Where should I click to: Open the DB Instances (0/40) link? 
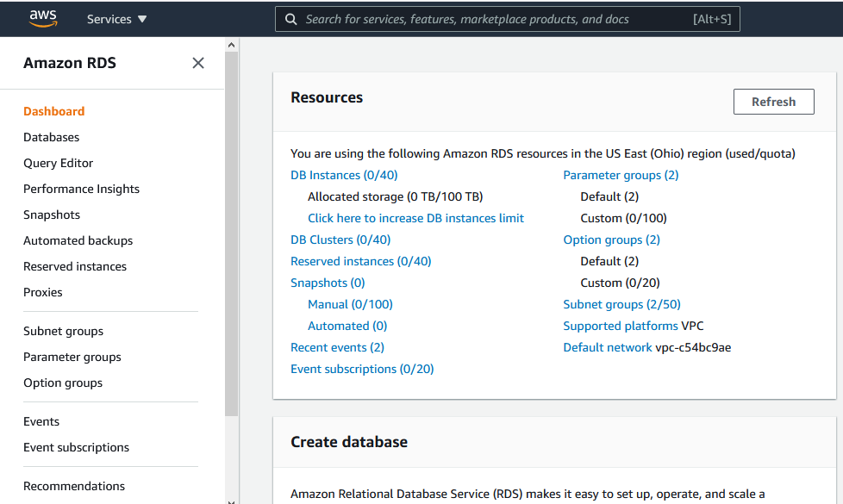point(344,175)
